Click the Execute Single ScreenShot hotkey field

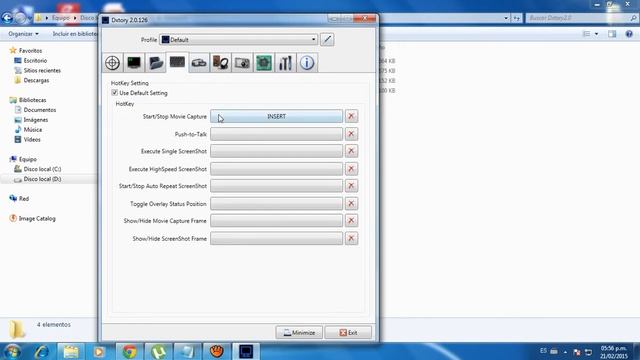(x=276, y=151)
